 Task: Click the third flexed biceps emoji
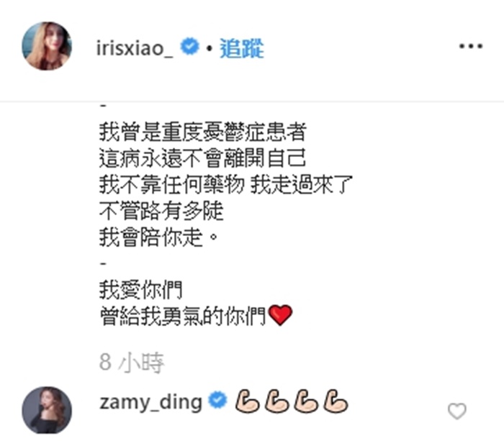(306, 401)
